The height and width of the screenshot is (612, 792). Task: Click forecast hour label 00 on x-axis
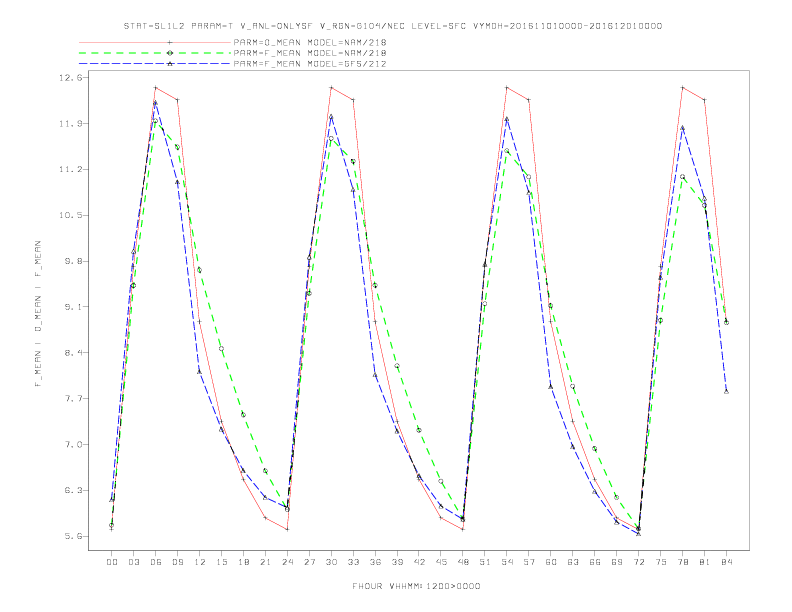[112, 562]
